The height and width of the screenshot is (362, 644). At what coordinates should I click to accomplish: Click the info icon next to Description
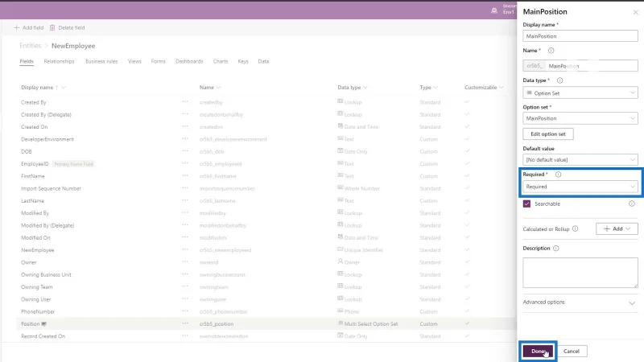(555, 249)
